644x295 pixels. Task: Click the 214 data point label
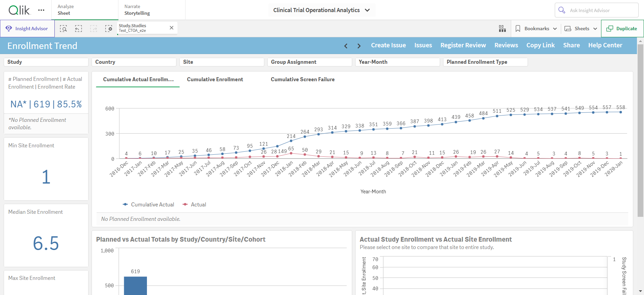click(291, 136)
